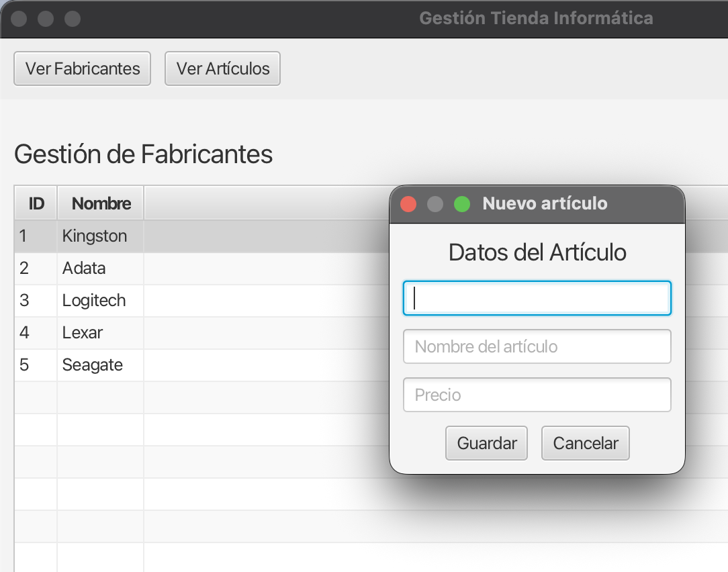This screenshot has width=728, height=572.
Task: Click the Nombre del artículo field
Action: (537, 346)
